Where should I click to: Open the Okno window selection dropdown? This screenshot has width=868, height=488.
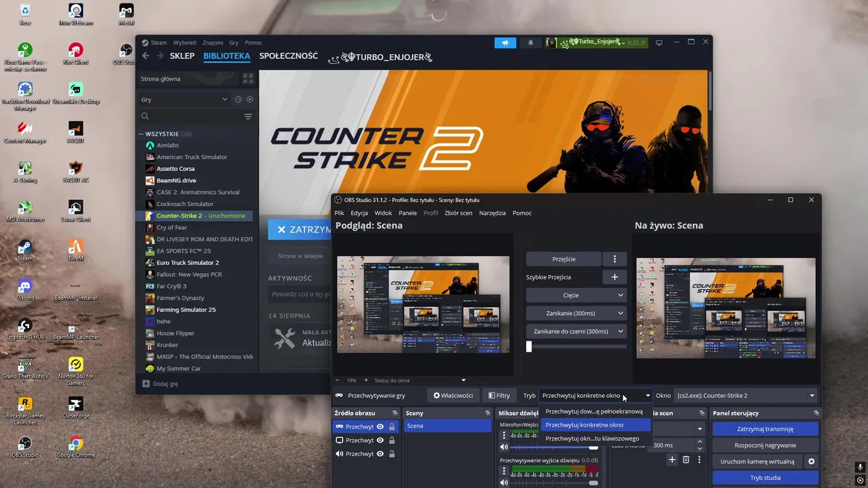(746, 396)
